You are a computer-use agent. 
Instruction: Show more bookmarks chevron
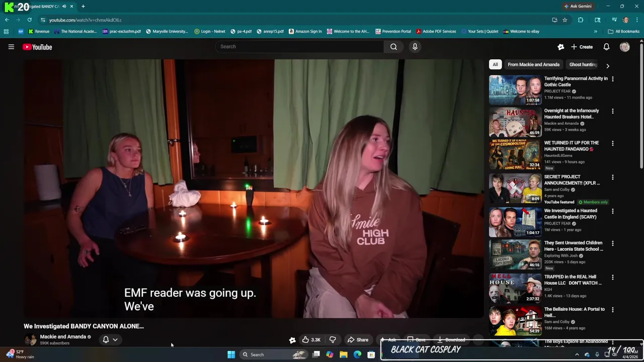pyautogui.click(x=595, y=31)
